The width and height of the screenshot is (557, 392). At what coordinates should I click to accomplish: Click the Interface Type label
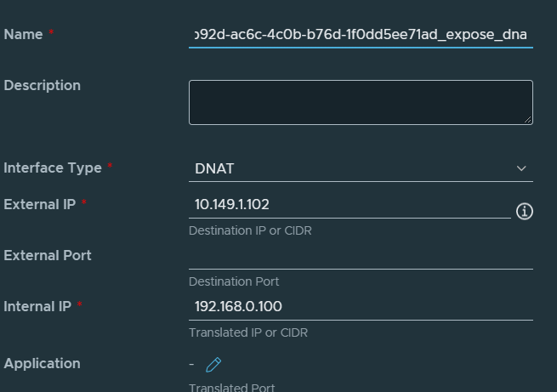53,168
